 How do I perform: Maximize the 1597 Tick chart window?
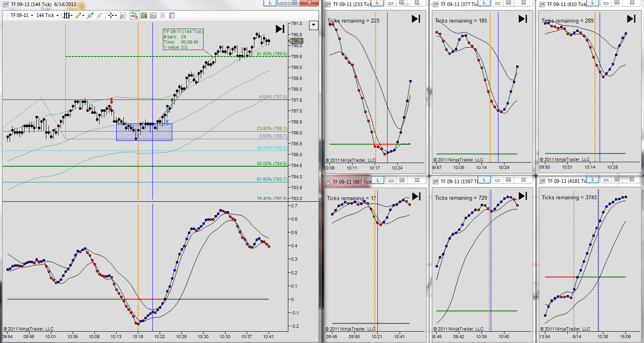coord(509,180)
